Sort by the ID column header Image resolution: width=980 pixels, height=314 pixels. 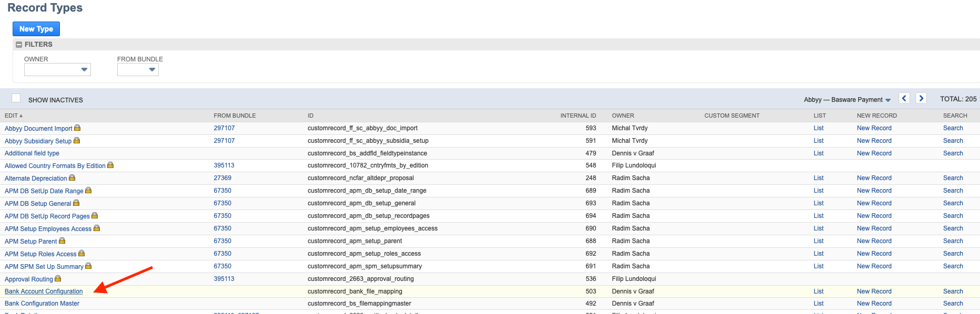pyautogui.click(x=311, y=116)
